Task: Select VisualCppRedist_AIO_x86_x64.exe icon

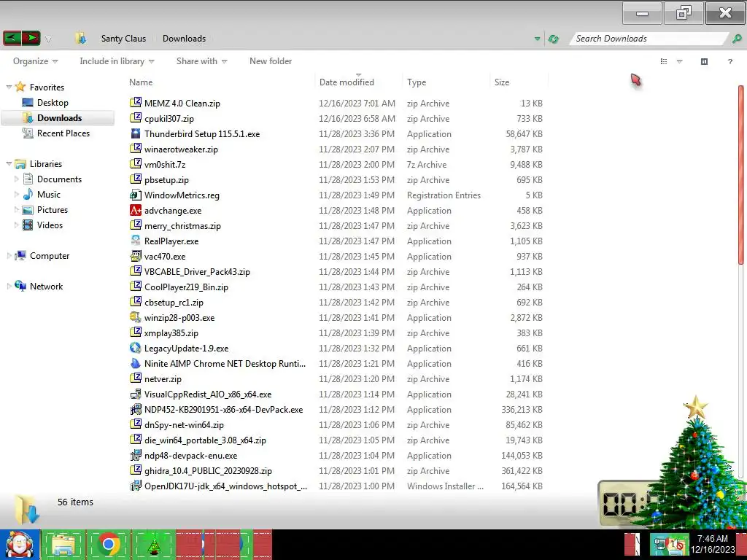Action: click(136, 394)
